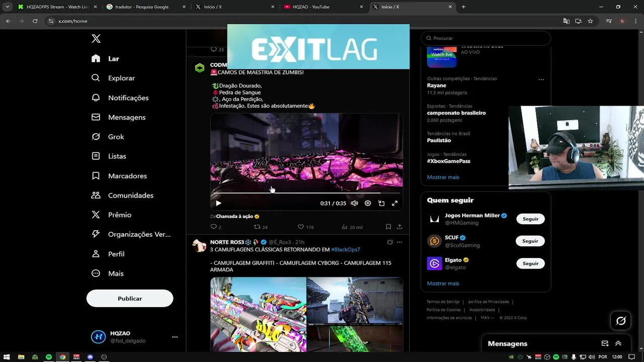Open account menu dots next to HQZAO
644x362 pixels.
pos(175,337)
